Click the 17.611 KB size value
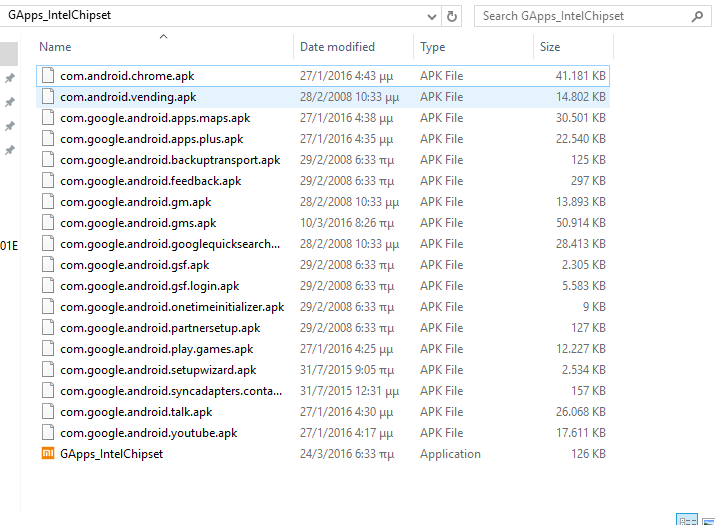Image resolution: width=715 pixels, height=525 pixels. click(580, 432)
